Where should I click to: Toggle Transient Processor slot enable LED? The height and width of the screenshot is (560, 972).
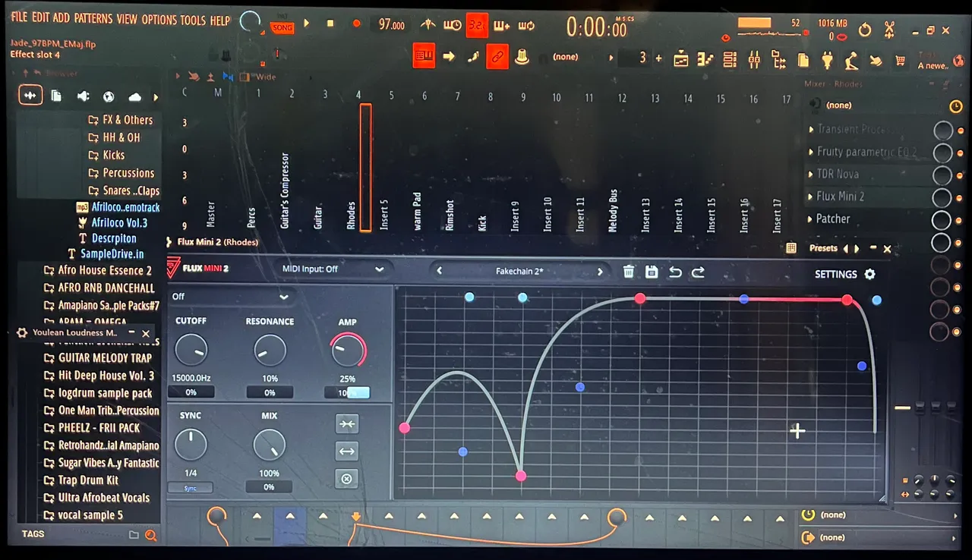(961, 131)
